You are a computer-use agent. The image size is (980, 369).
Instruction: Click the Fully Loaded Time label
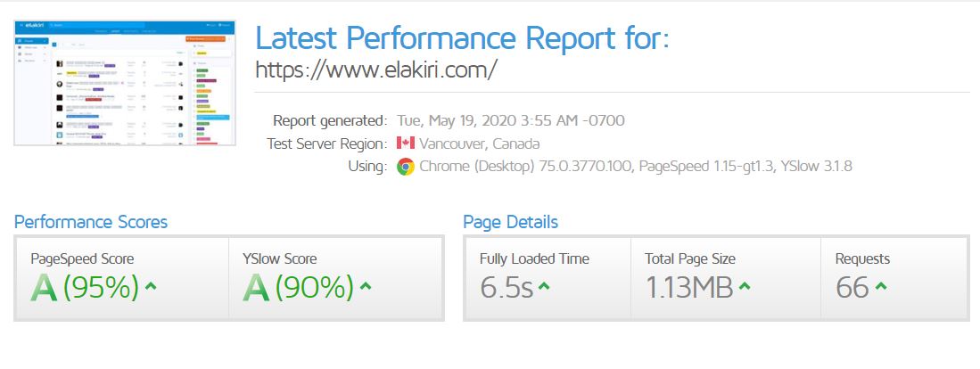click(x=534, y=258)
